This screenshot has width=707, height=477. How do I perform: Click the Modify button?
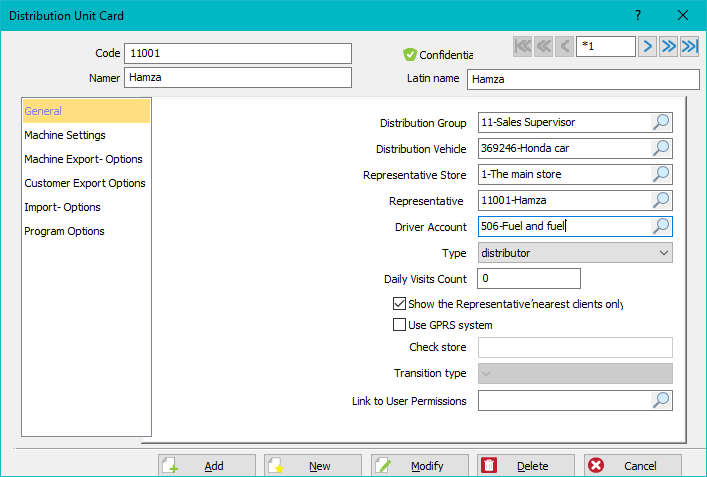[419, 465]
